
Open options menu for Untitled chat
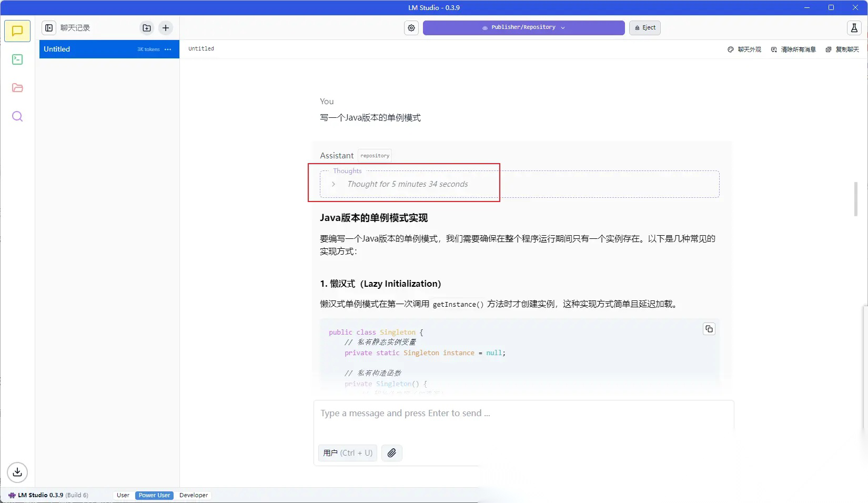point(168,49)
